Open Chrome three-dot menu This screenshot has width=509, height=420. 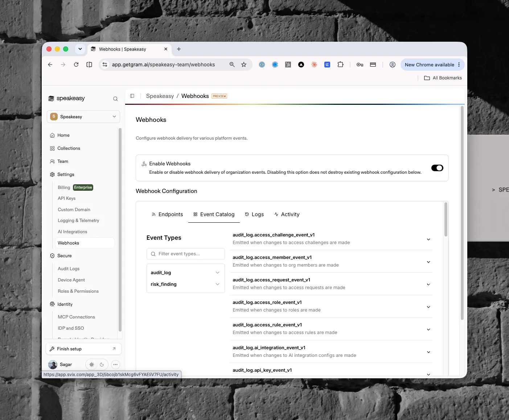(x=459, y=65)
